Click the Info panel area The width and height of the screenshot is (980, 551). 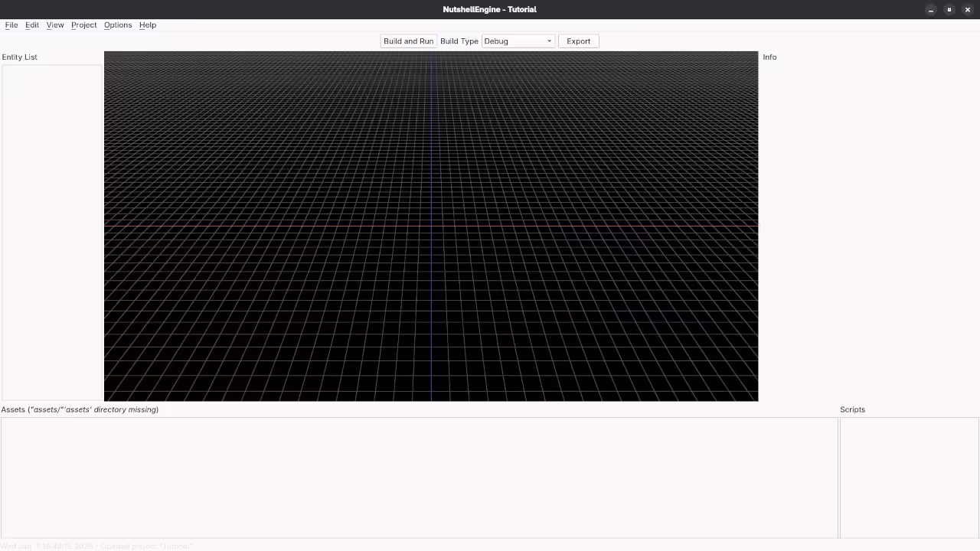point(869,230)
